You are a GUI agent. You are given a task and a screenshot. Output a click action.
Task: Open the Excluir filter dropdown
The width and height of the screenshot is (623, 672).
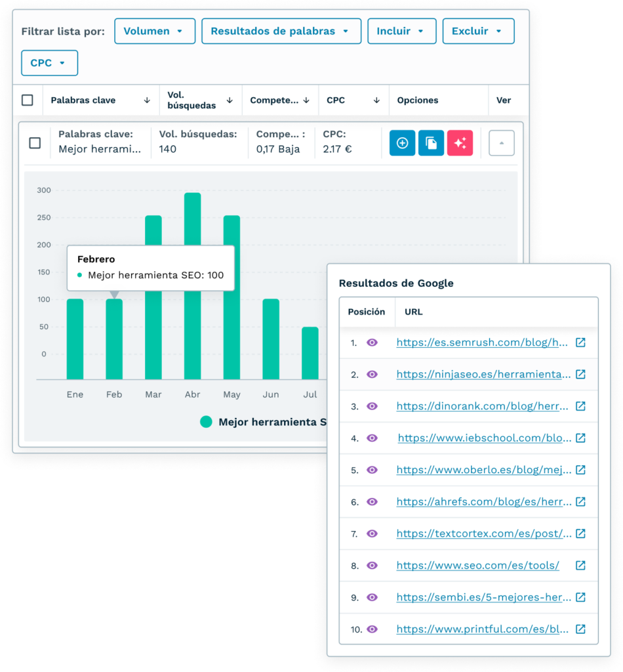(478, 31)
